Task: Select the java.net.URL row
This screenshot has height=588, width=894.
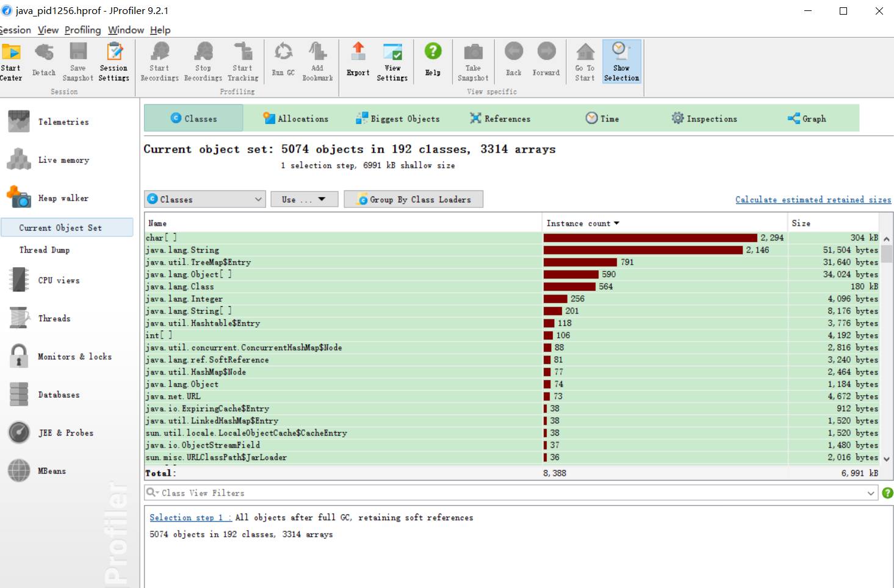Action: [513, 396]
